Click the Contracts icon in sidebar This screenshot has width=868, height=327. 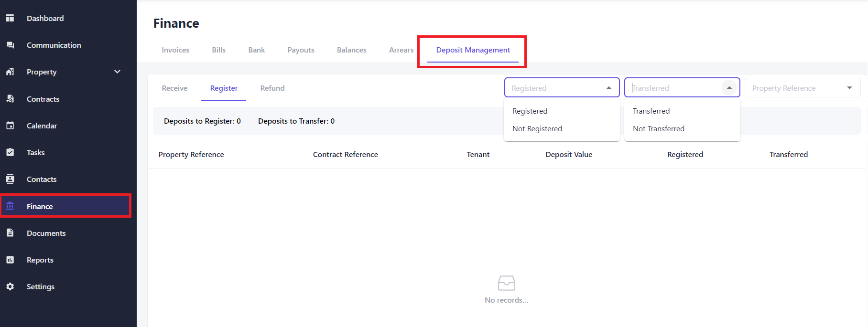[x=10, y=99]
